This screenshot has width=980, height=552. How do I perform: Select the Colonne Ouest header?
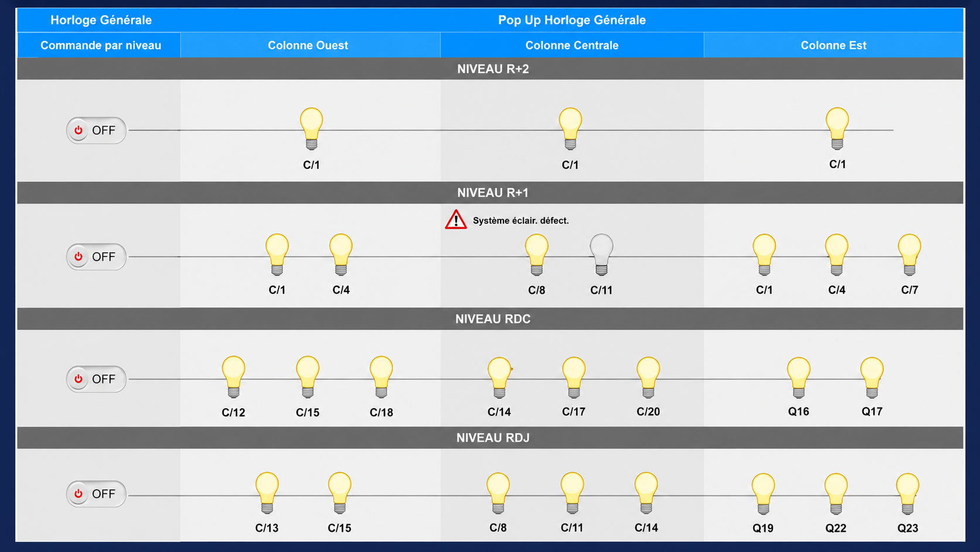[x=308, y=45]
